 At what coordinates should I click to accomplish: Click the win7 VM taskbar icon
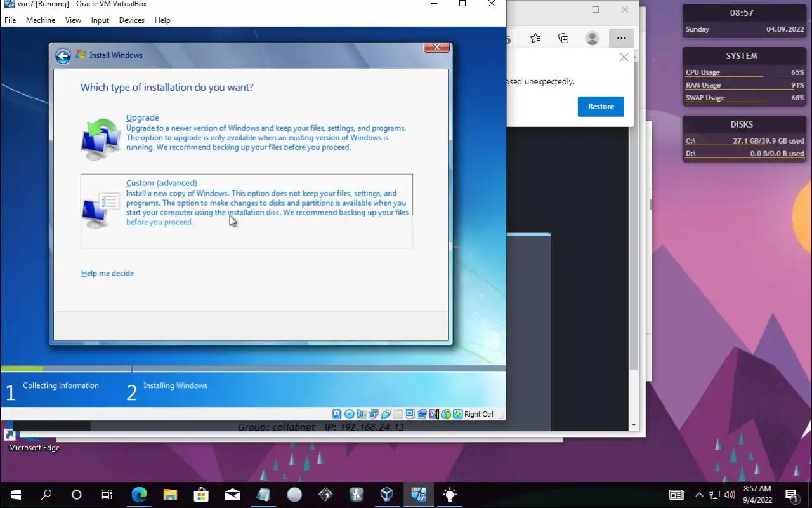coord(418,494)
